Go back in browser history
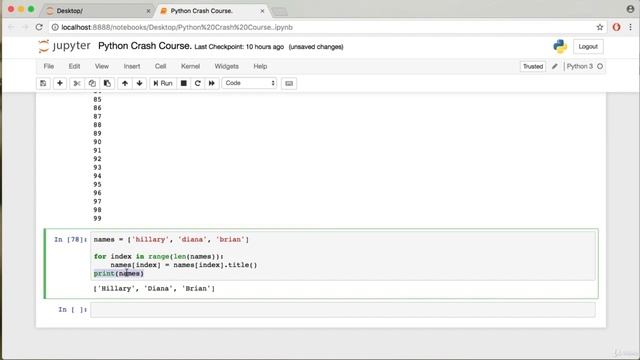 pyautogui.click(x=11, y=27)
